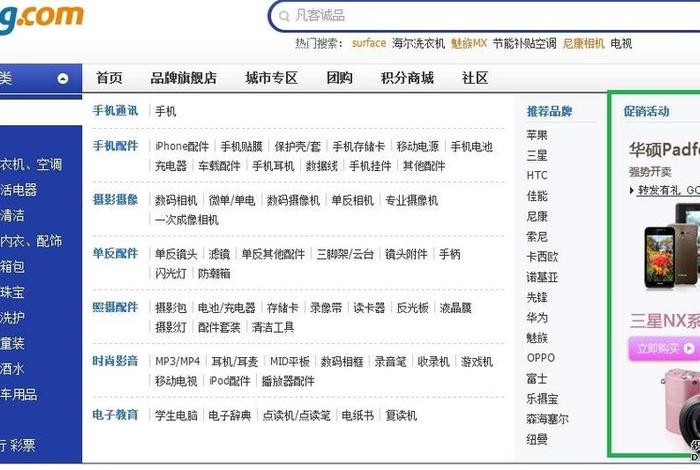
Task: Open the 时尚影音 category heading
Action: point(115,361)
